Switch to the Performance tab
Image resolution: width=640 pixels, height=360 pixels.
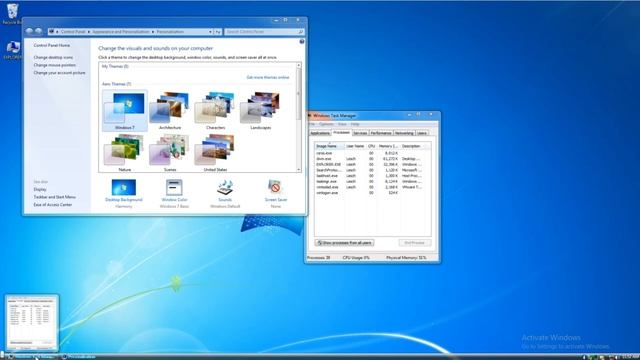click(x=381, y=133)
